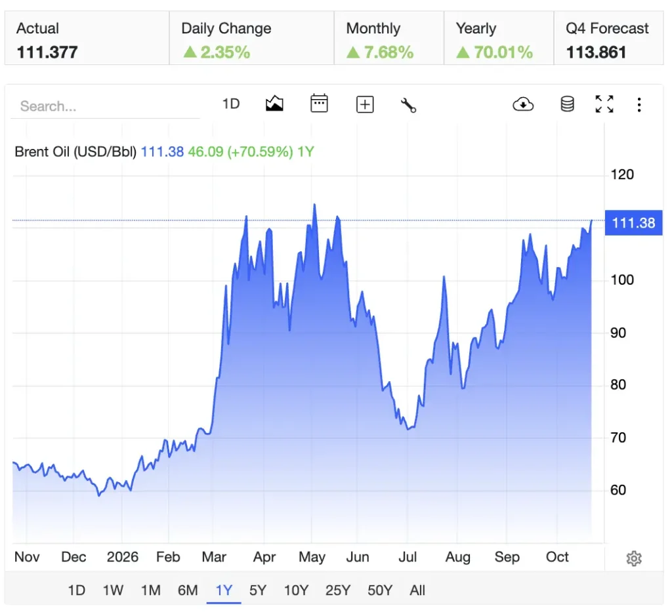Open the 1D interval selector in toolbar
The width and height of the screenshot is (672, 616).
230,104
